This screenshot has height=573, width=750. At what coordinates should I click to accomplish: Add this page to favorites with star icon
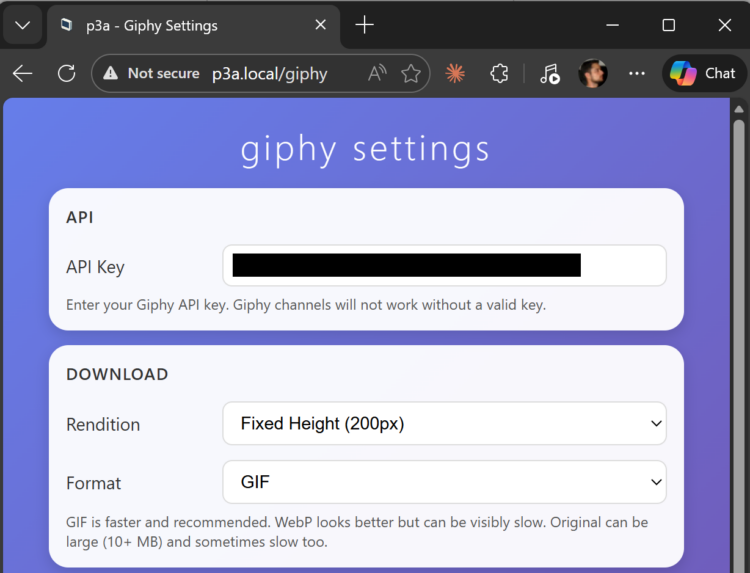click(410, 73)
